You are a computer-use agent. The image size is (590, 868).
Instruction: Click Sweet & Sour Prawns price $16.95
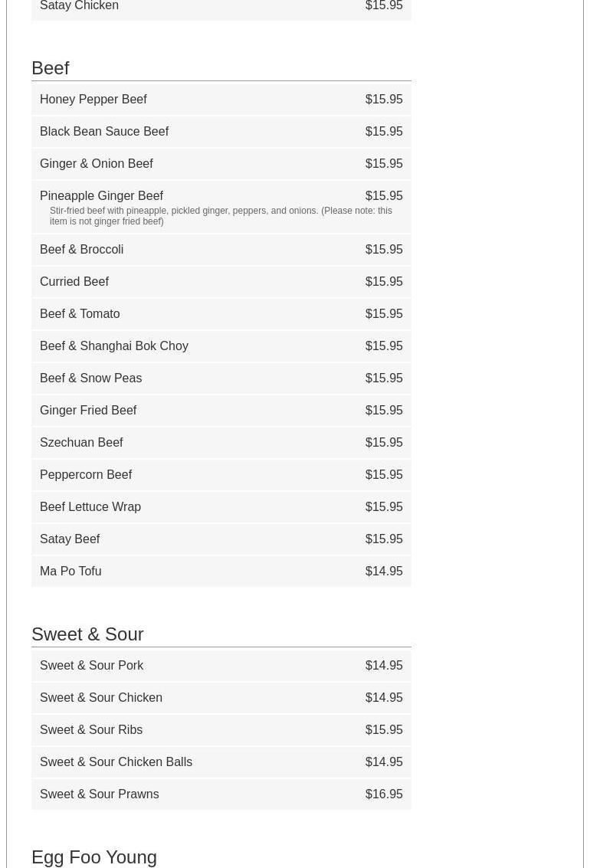384,794
